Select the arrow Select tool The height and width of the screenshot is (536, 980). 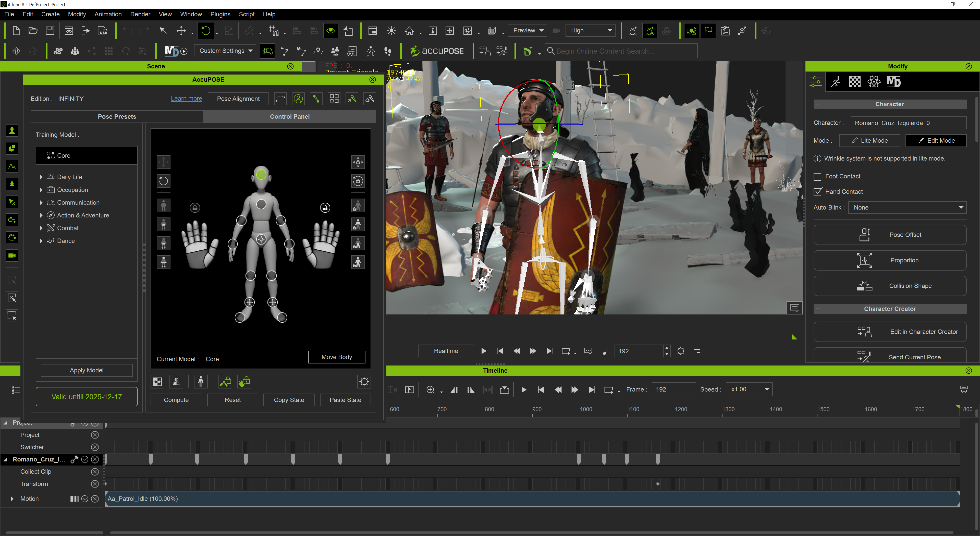[163, 31]
